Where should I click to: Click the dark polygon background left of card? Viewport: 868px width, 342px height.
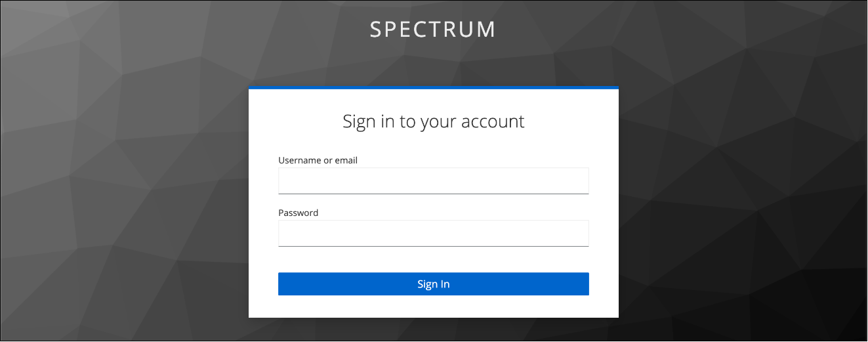tap(125, 197)
